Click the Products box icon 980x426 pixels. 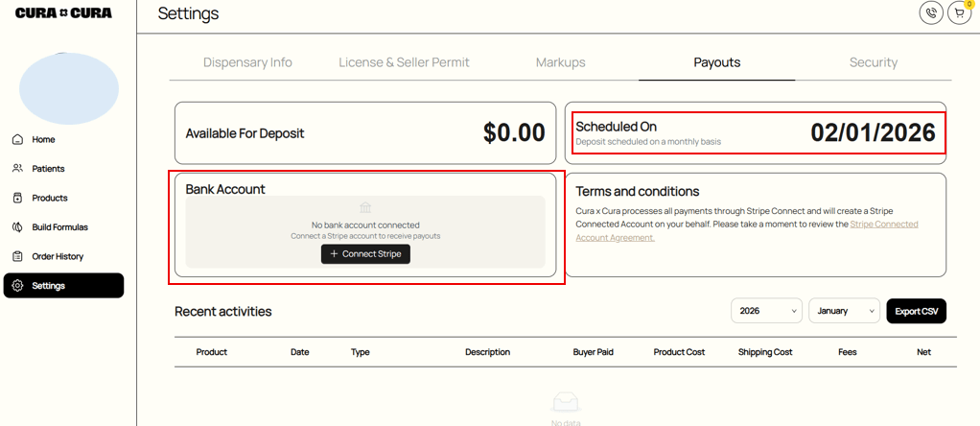click(x=17, y=198)
